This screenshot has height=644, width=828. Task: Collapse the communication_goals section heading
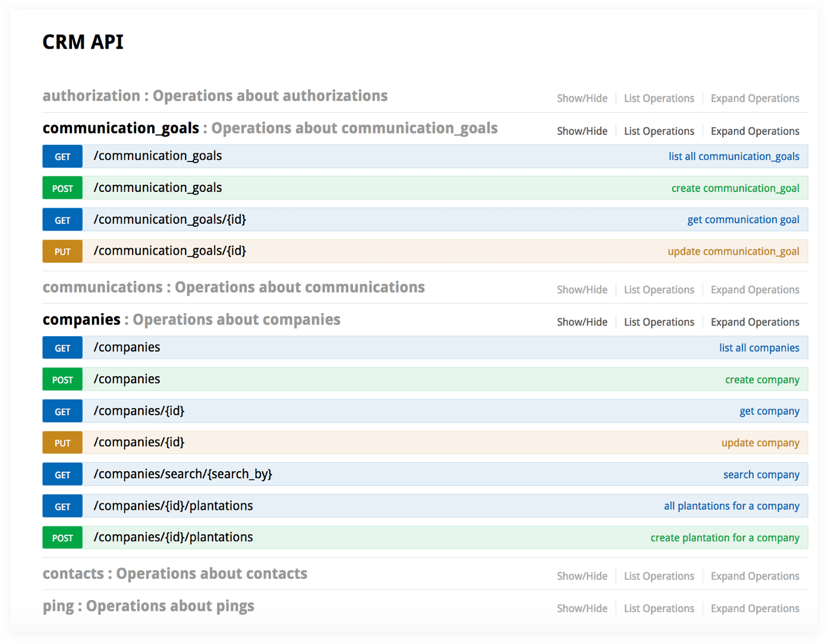coord(270,128)
